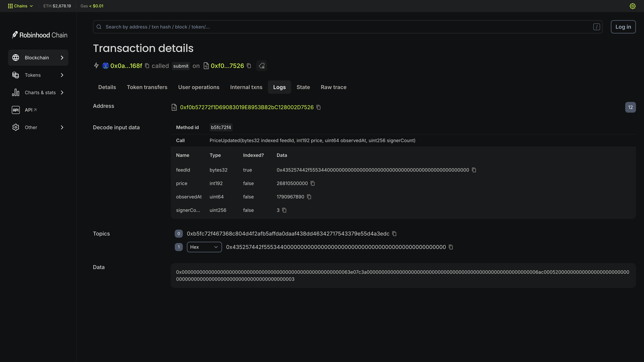Open the Chains dropdown in top bar
644x362 pixels.
pyautogui.click(x=21, y=6)
